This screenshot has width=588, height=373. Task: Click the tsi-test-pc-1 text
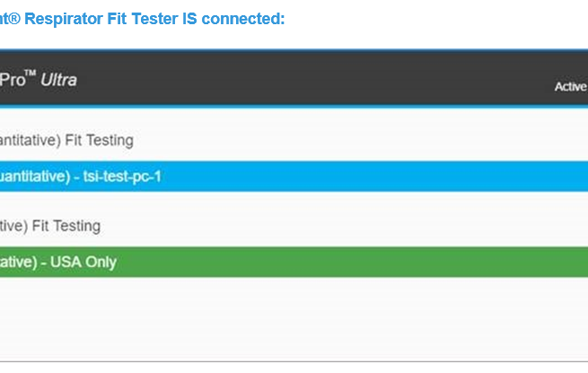(x=122, y=176)
